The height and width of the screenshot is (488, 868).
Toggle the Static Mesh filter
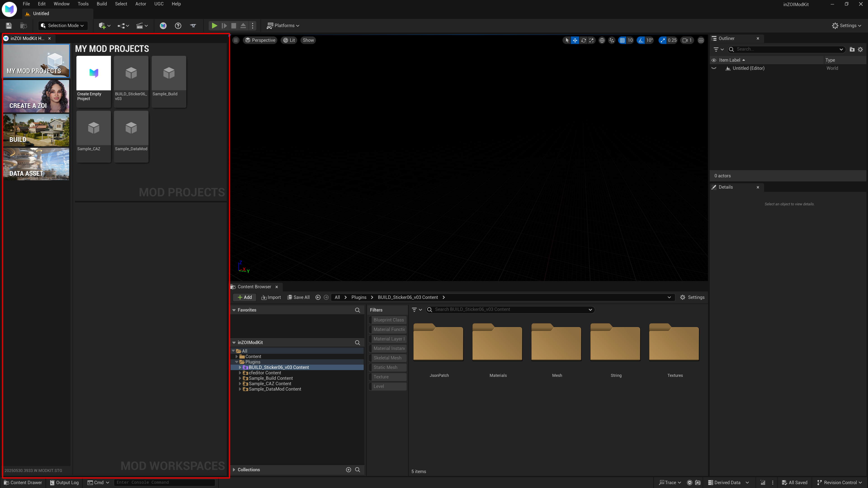[x=388, y=367]
